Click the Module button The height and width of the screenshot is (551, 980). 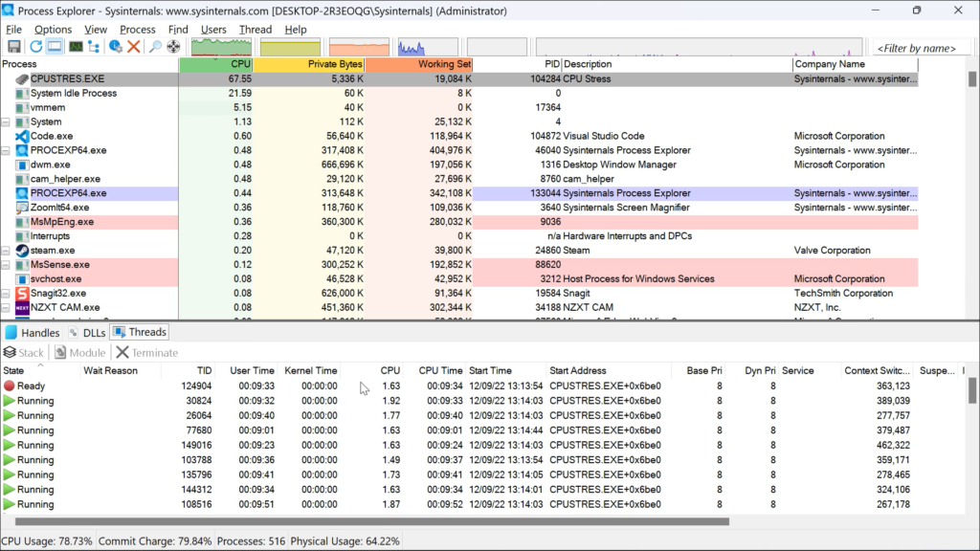(x=79, y=352)
